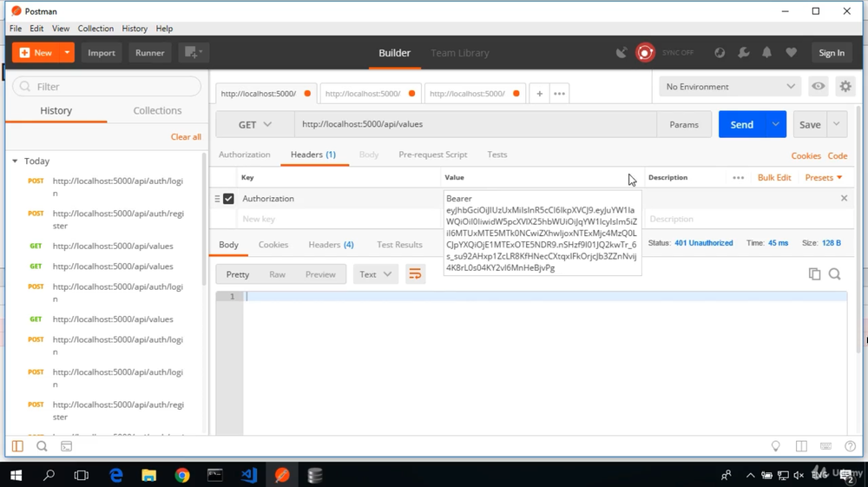
Task: Open the GET method dropdown
Action: pyautogui.click(x=254, y=124)
